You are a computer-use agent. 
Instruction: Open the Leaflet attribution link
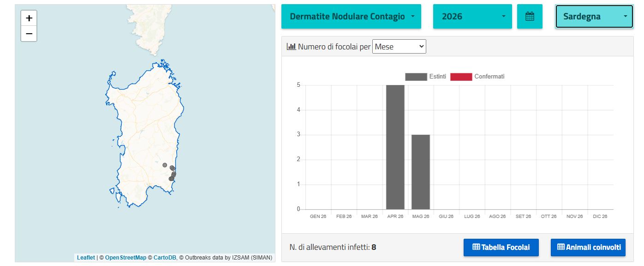click(x=86, y=258)
